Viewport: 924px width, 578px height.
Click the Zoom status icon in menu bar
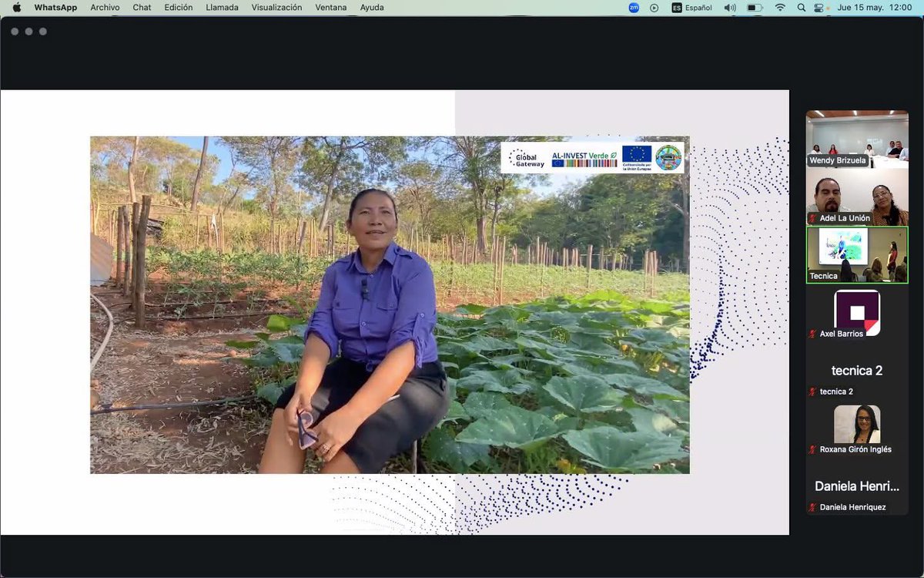point(634,8)
